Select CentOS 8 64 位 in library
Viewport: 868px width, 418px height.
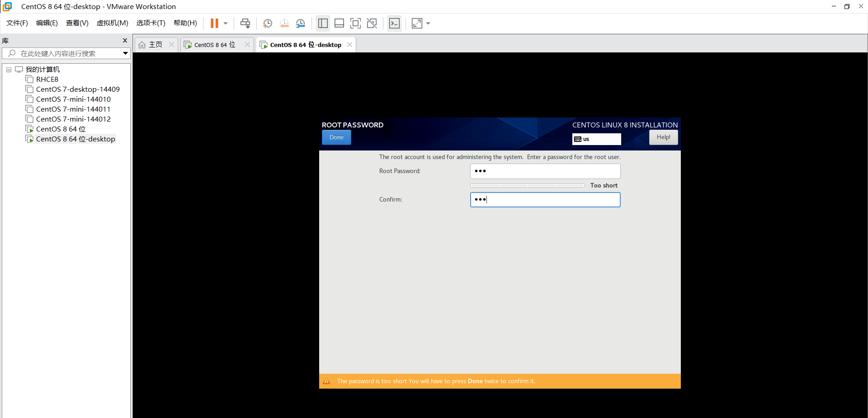(61, 129)
